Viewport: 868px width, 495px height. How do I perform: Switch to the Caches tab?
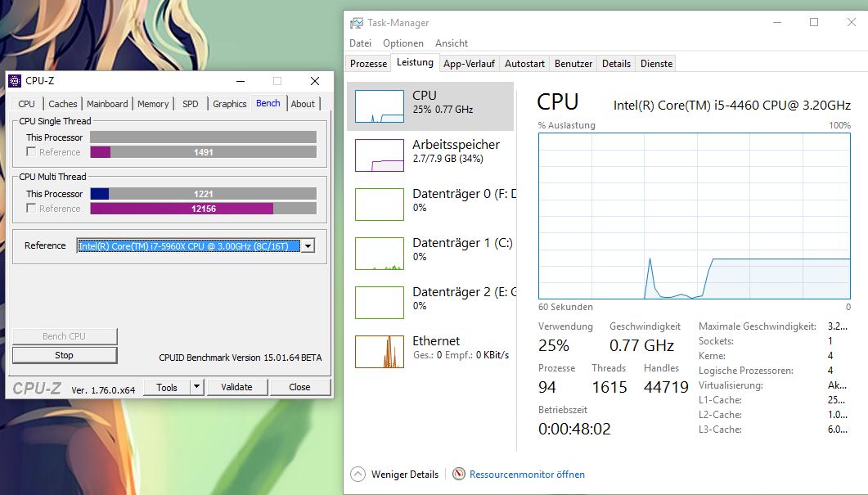click(62, 104)
